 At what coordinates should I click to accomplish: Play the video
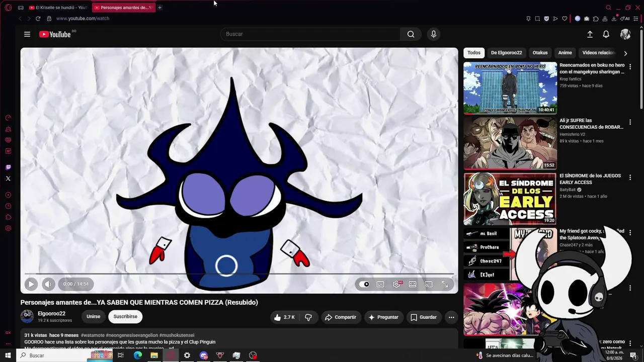pyautogui.click(x=31, y=284)
